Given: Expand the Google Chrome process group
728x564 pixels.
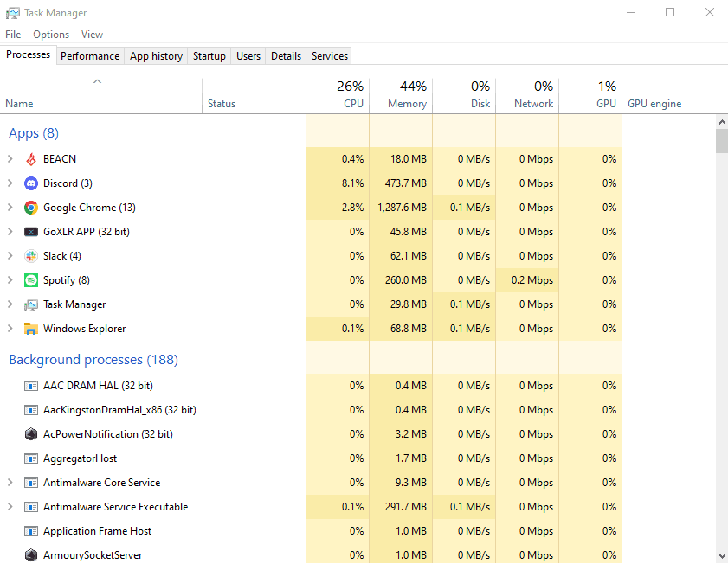Looking at the screenshot, I should pos(10,208).
